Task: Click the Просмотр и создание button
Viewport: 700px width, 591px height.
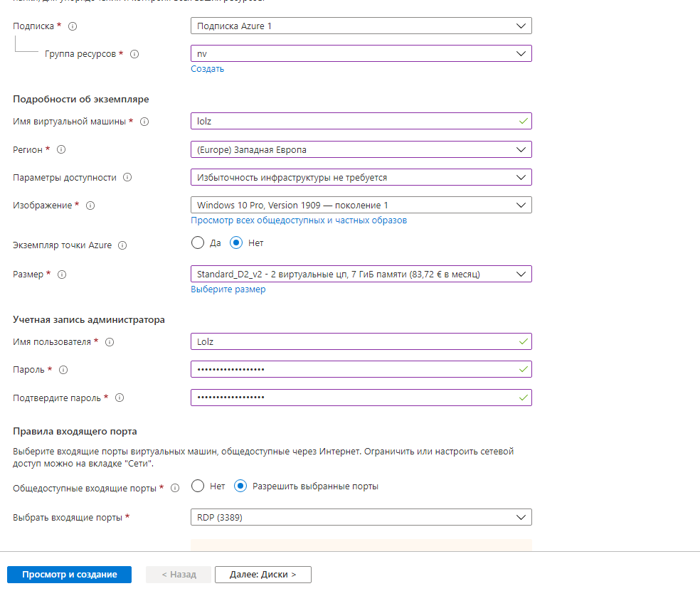Action: 70,575
